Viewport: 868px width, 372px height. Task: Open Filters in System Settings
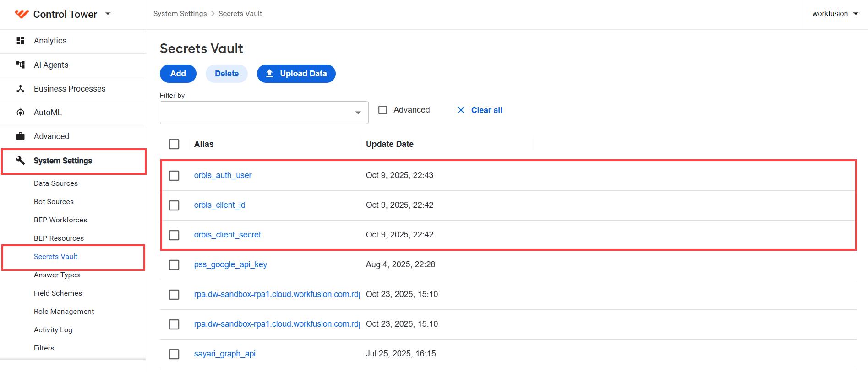pos(44,348)
